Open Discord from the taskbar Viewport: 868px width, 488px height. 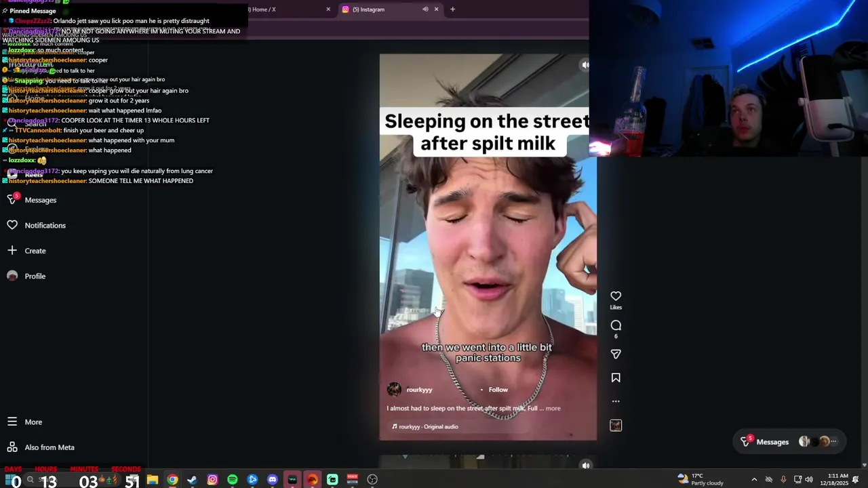pyautogui.click(x=273, y=480)
